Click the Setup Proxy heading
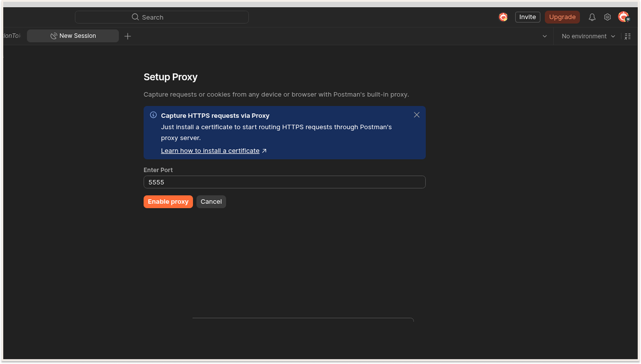641x364 pixels. tap(170, 77)
